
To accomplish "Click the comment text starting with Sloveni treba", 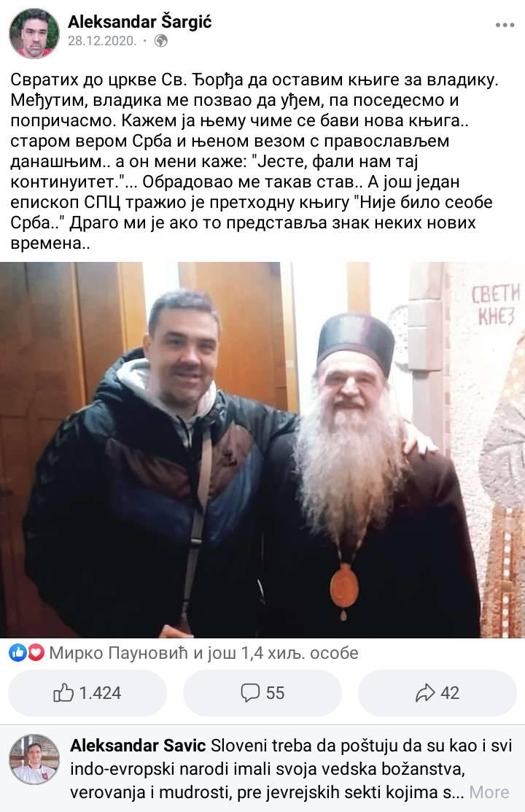I will click(291, 769).
